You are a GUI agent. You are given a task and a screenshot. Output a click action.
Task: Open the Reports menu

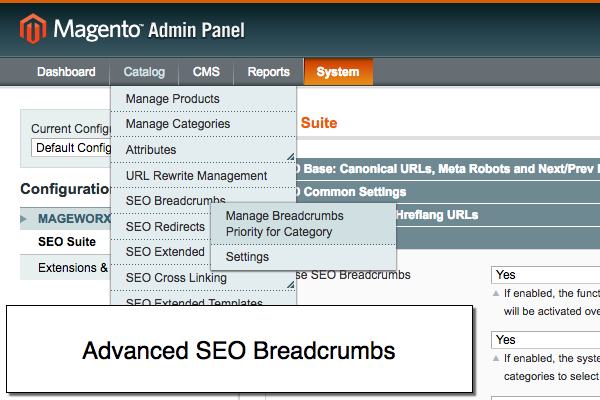[269, 72]
